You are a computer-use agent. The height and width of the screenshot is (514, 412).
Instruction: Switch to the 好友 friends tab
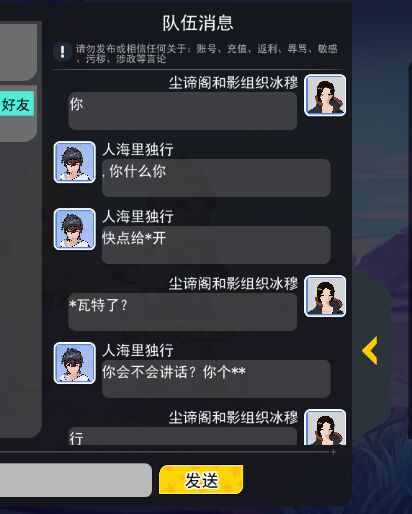click(17, 104)
